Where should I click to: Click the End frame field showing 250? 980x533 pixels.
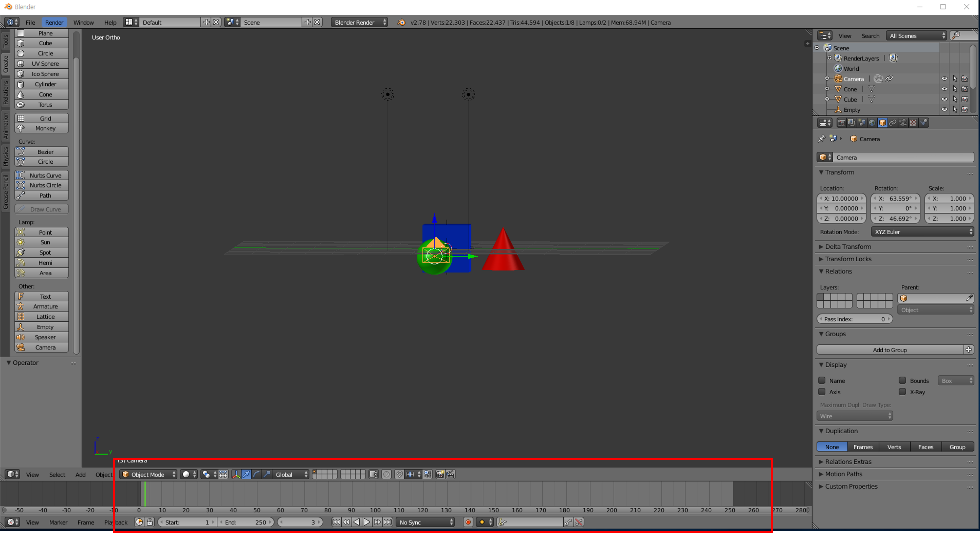[x=246, y=522]
